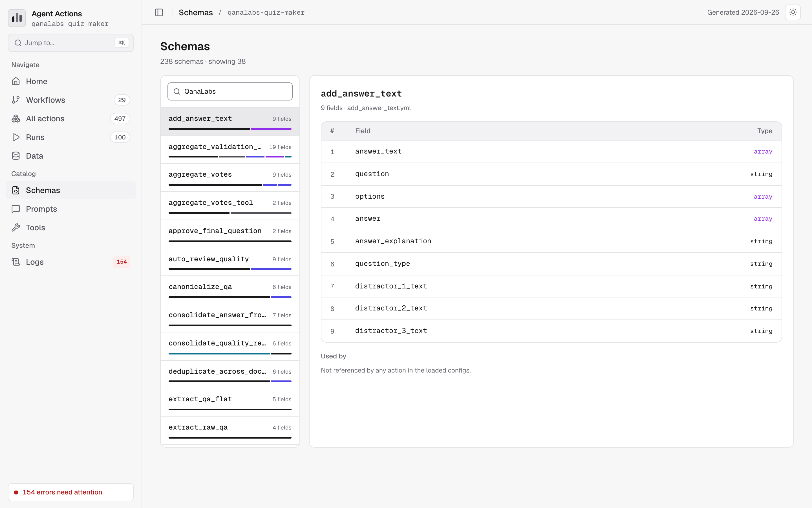
Task: Click the Jump to search field
Action: [x=71, y=43]
